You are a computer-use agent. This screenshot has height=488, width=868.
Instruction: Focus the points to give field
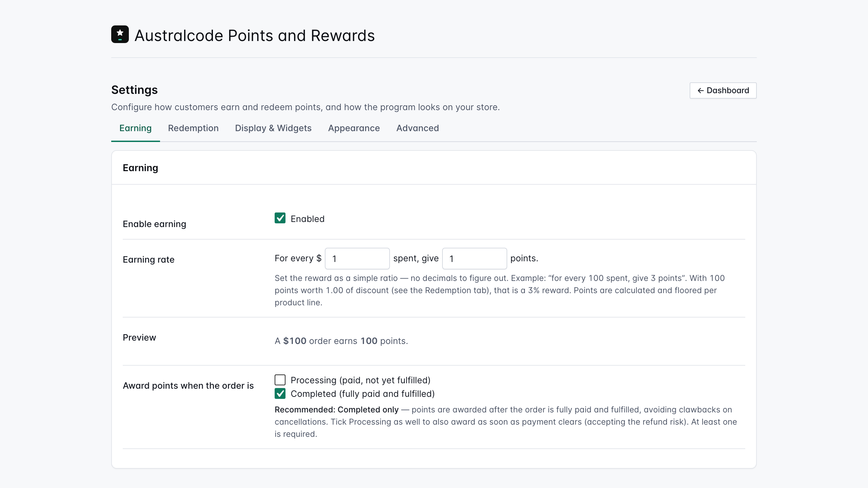click(475, 259)
